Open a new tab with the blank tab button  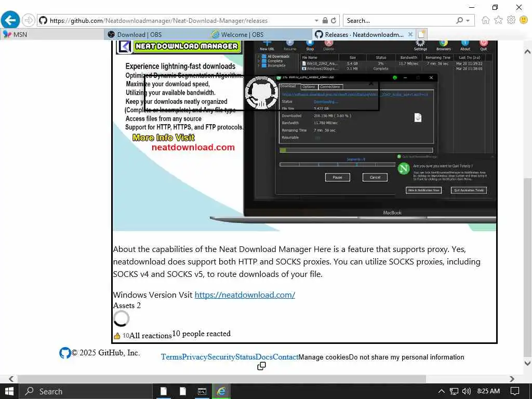click(x=421, y=34)
